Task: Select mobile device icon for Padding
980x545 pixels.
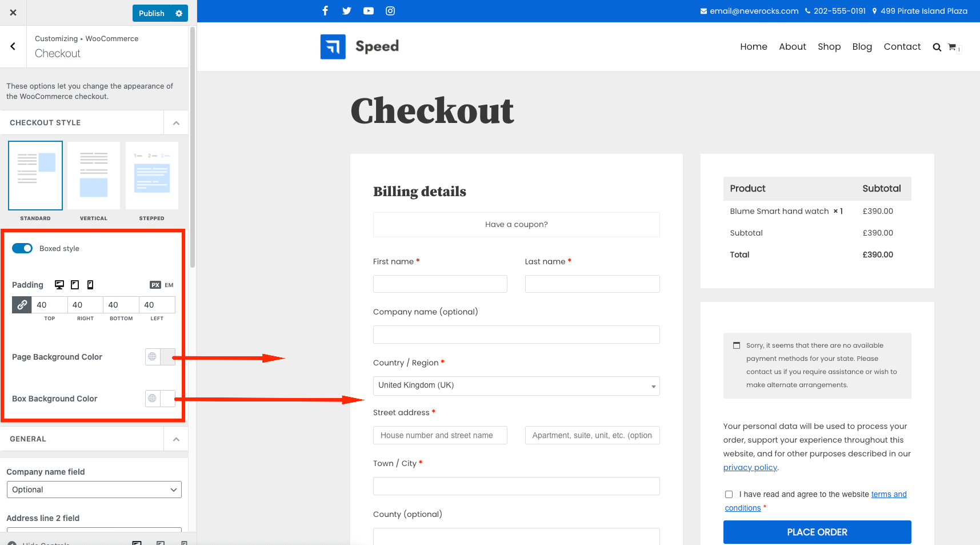Action: tap(90, 285)
